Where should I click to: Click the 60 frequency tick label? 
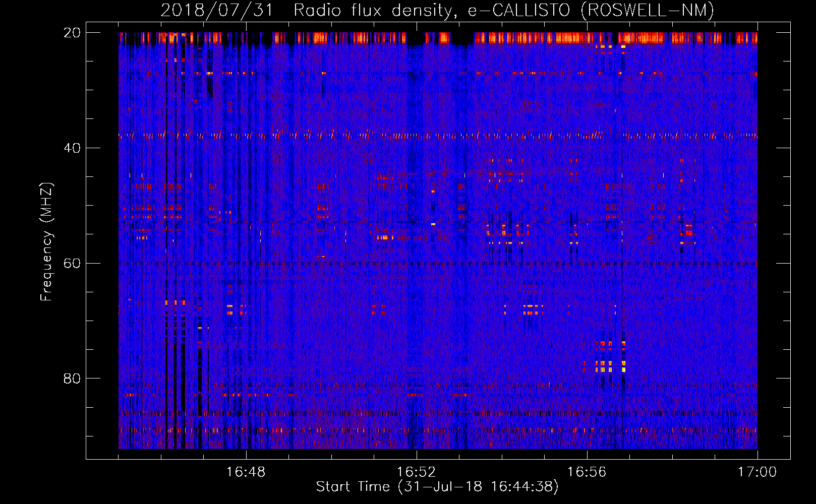tap(72, 264)
